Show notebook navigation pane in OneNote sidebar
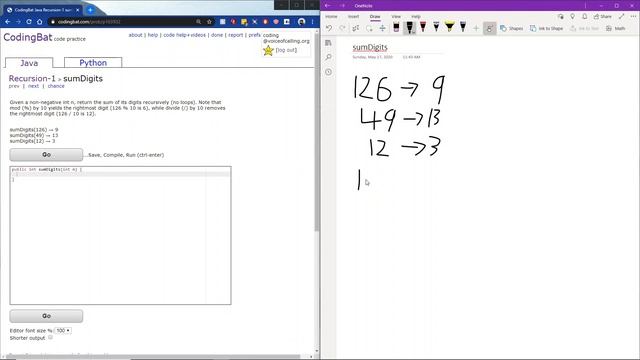This screenshot has height=360, width=640. (x=329, y=43)
